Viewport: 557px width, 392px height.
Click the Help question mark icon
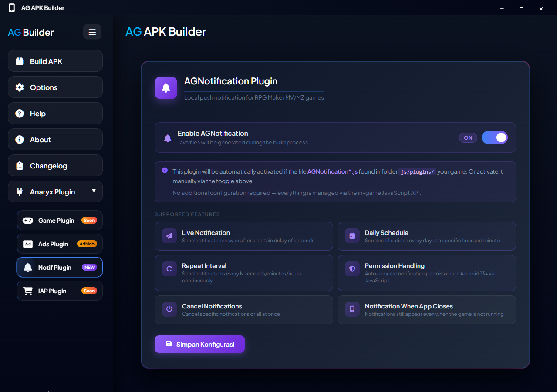point(20,114)
